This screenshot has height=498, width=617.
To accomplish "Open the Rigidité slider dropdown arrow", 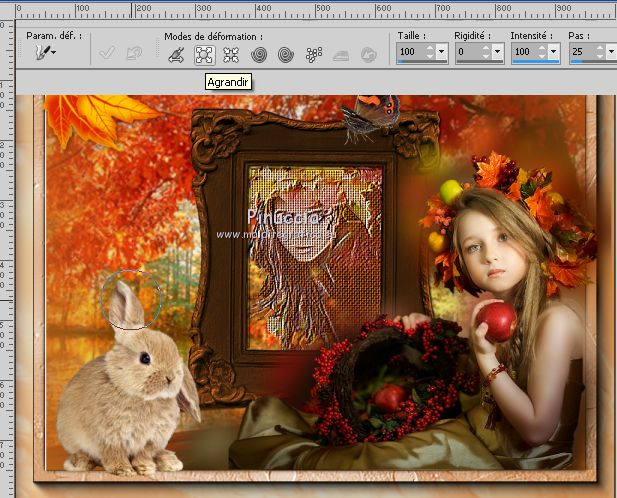I will click(x=498, y=52).
